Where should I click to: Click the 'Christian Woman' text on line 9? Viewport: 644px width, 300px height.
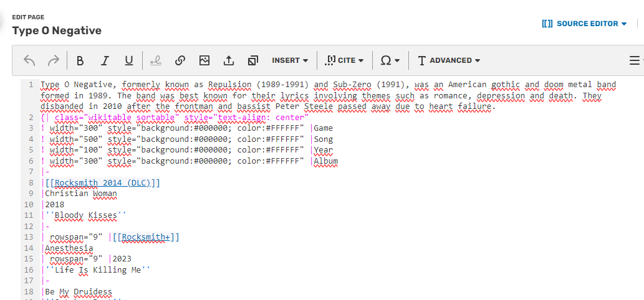point(81,194)
